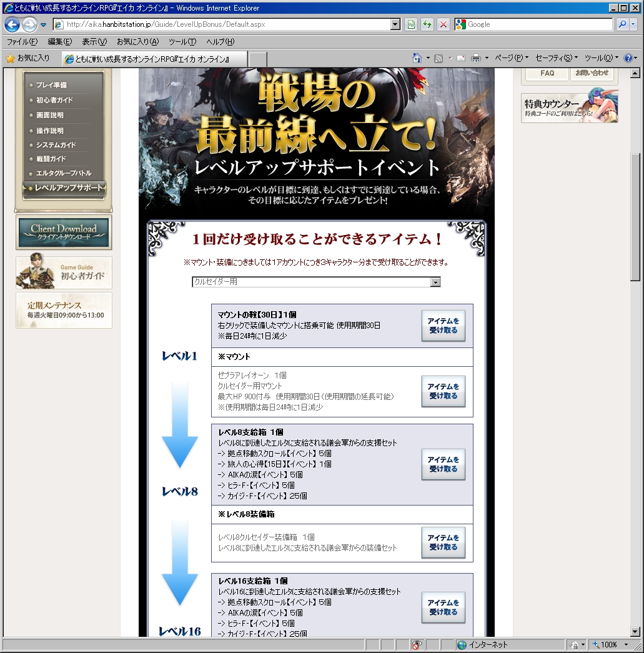Open エルタグループバトル in sidebar menu
Screen dimensions: 644x653
63,173
